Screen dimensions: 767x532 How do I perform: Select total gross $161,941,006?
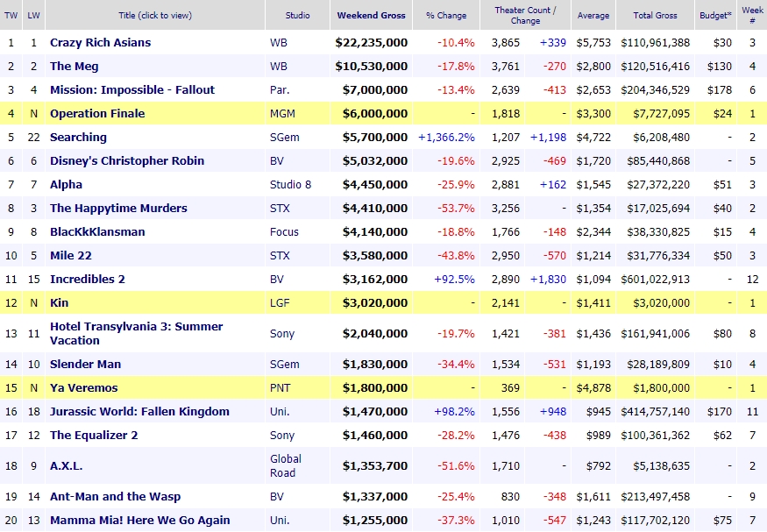(656, 333)
